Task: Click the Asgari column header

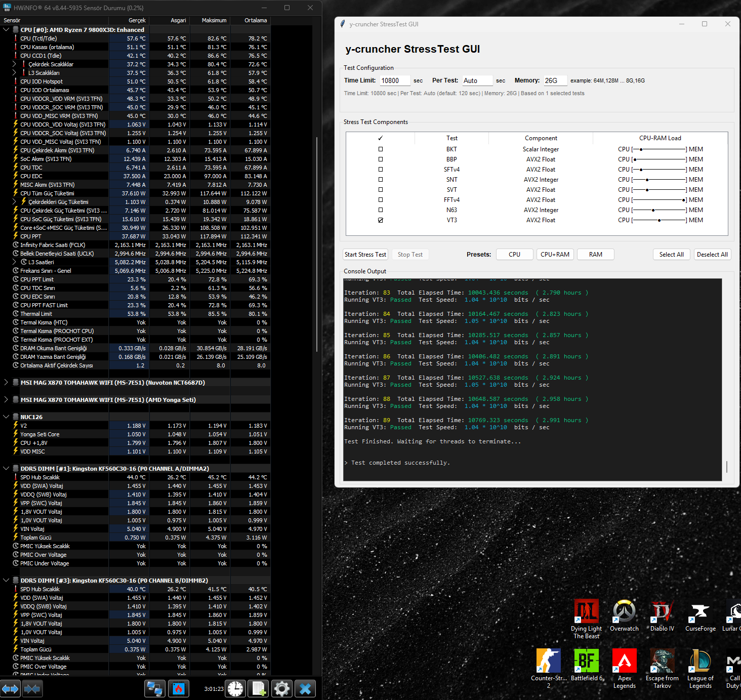Action: pyautogui.click(x=169, y=20)
